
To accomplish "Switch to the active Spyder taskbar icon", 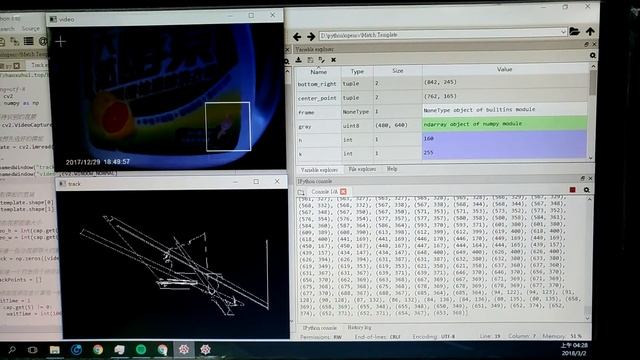I will click(184, 349).
